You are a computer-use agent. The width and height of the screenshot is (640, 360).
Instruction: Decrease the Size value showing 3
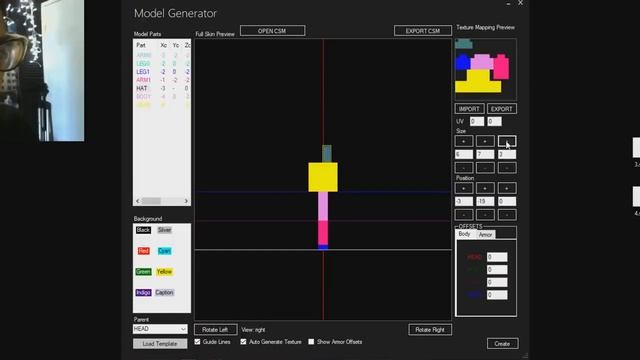click(507, 168)
